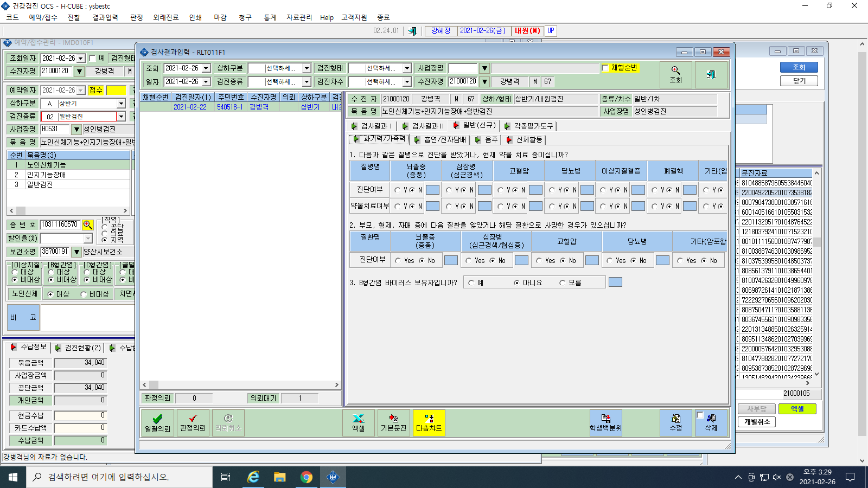Click the blue 조회 button at right
Screen dimensions: 868x488
click(799, 67)
